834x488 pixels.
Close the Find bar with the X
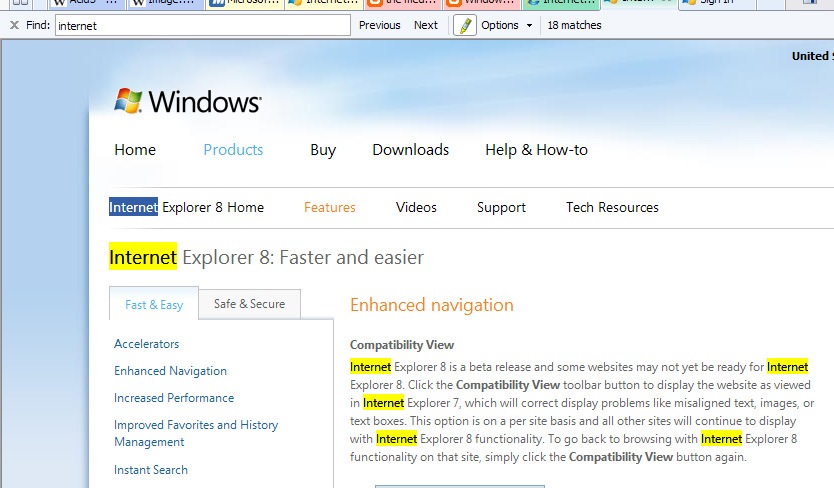tap(14, 25)
